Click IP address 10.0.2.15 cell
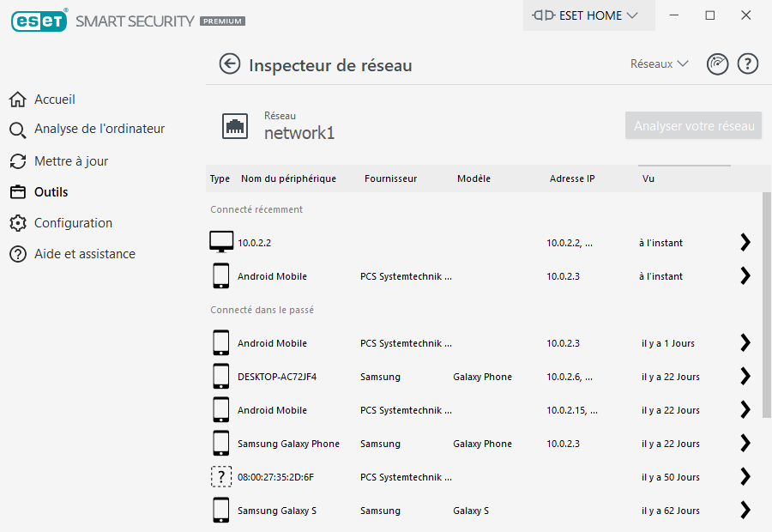The width and height of the screenshot is (772, 532). tap(571, 410)
